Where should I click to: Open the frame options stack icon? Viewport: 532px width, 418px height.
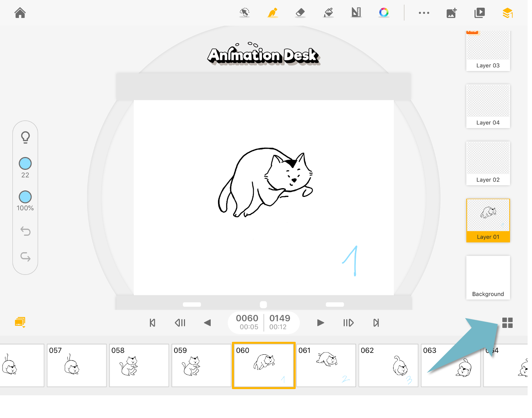(x=20, y=322)
